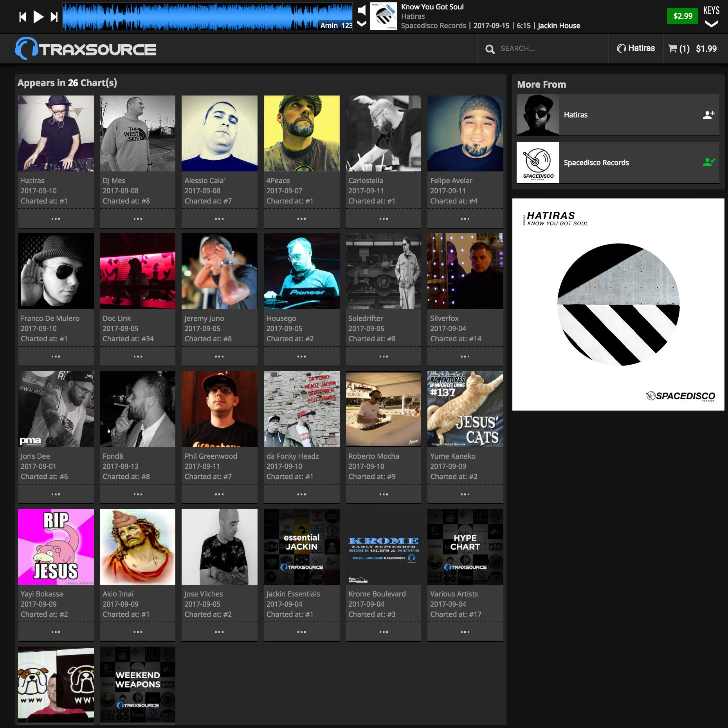The height and width of the screenshot is (728, 728).
Task: Skip to the previous track
Action: (23, 17)
